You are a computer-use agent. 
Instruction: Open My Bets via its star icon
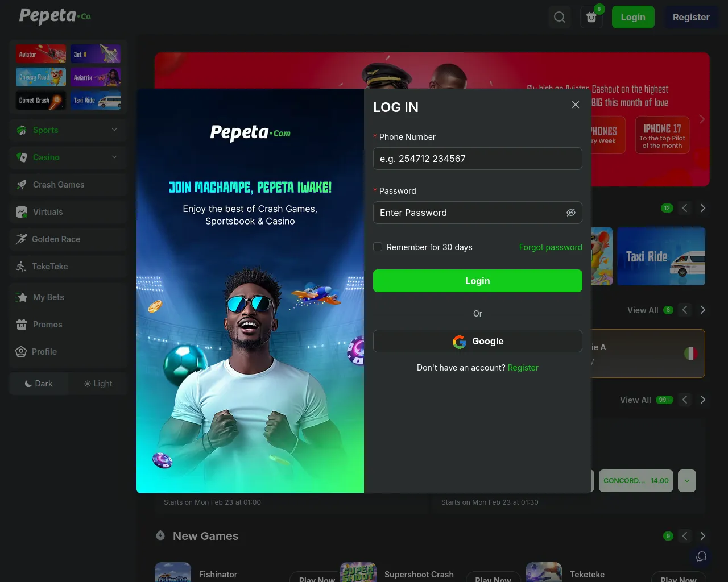click(22, 297)
